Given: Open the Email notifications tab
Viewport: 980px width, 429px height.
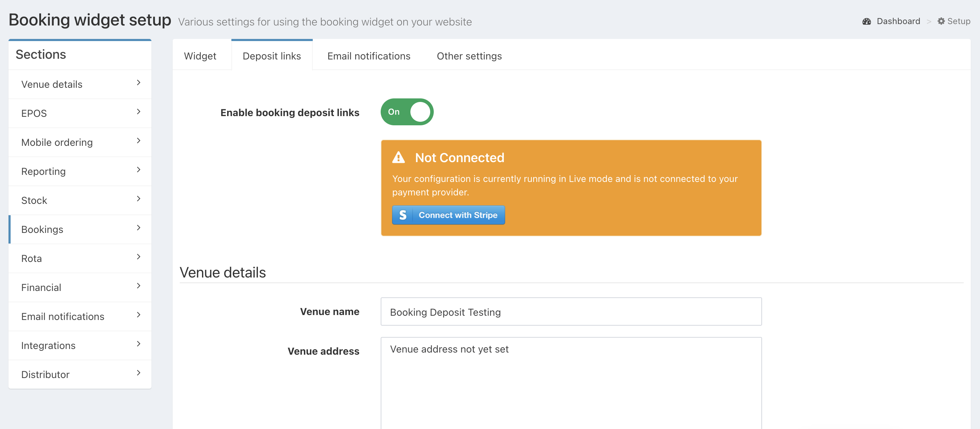Looking at the screenshot, I should point(368,56).
